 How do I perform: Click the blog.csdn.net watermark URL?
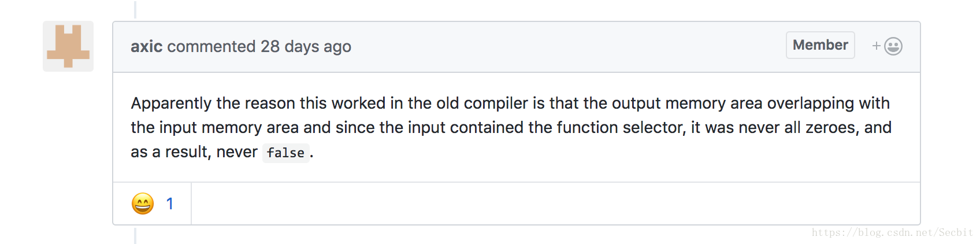pyautogui.click(x=892, y=232)
